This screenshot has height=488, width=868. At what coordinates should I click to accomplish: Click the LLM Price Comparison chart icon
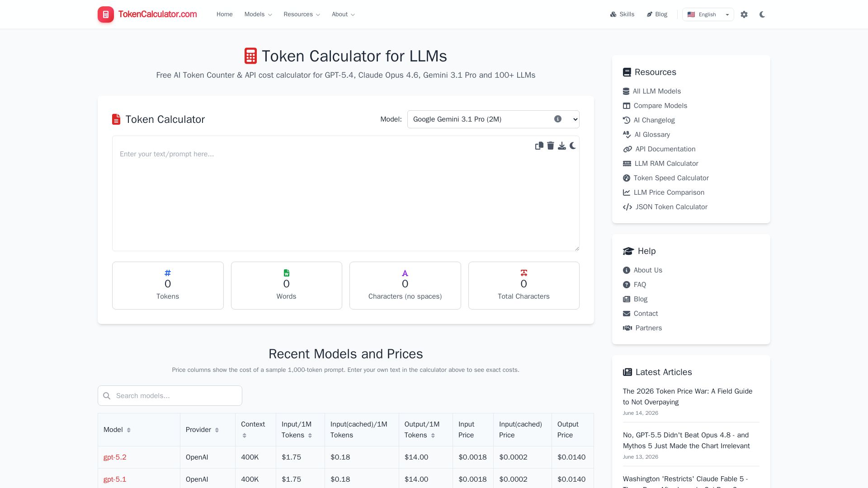(x=627, y=192)
